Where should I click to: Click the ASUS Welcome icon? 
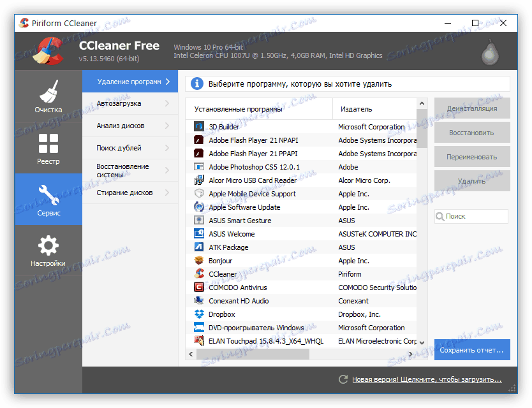[x=199, y=234]
